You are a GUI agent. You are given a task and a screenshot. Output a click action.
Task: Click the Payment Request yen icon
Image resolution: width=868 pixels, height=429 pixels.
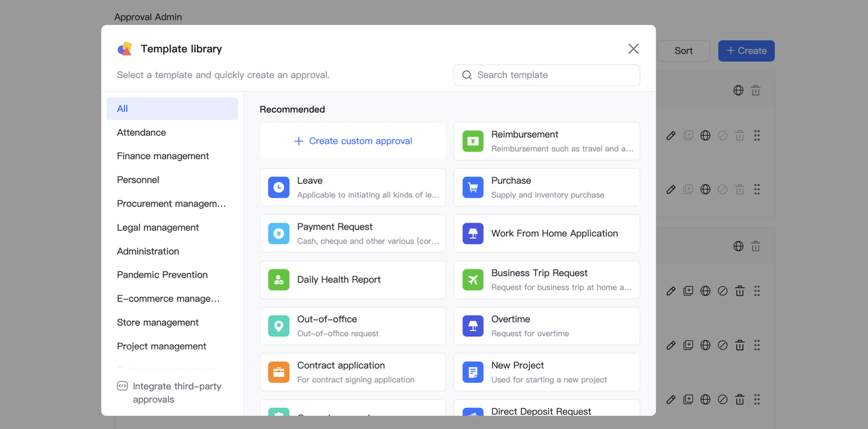(x=279, y=234)
